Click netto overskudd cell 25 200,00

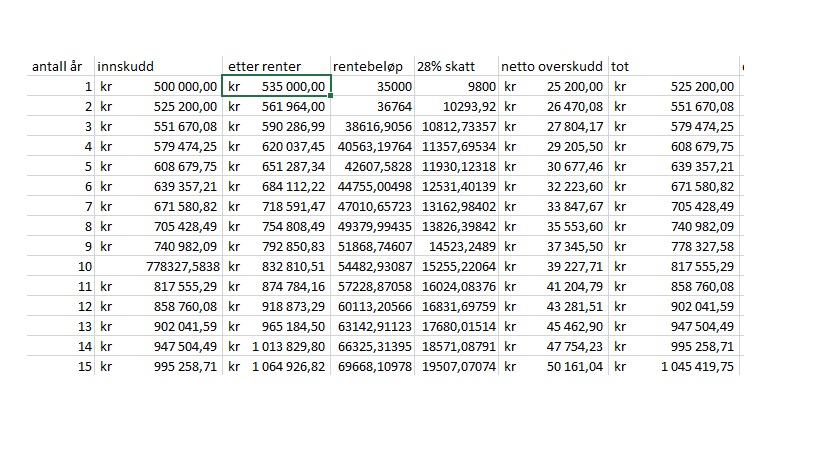pos(554,86)
